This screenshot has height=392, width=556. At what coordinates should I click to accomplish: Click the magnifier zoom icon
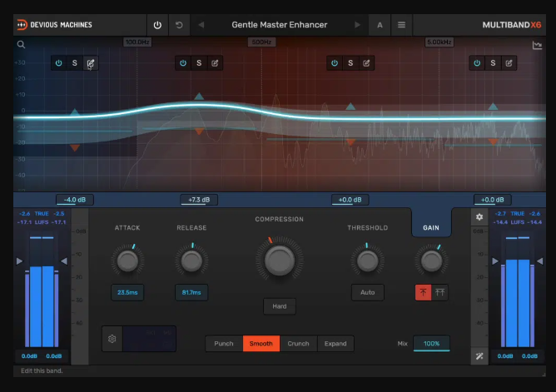coord(22,44)
